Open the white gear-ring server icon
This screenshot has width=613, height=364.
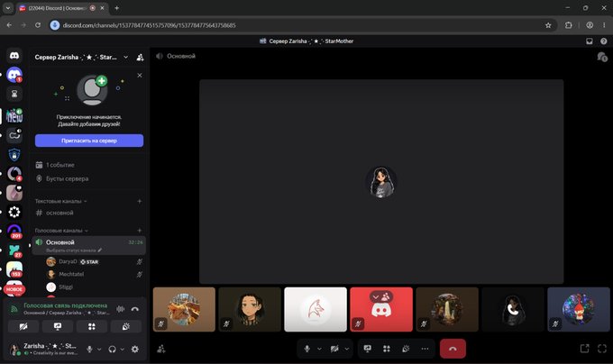14,212
